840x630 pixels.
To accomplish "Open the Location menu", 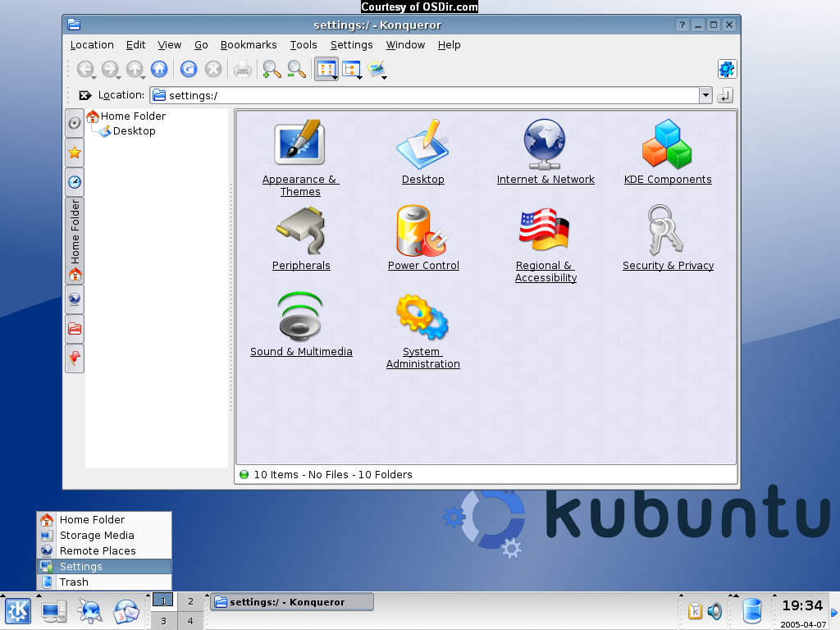I will click(92, 45).
